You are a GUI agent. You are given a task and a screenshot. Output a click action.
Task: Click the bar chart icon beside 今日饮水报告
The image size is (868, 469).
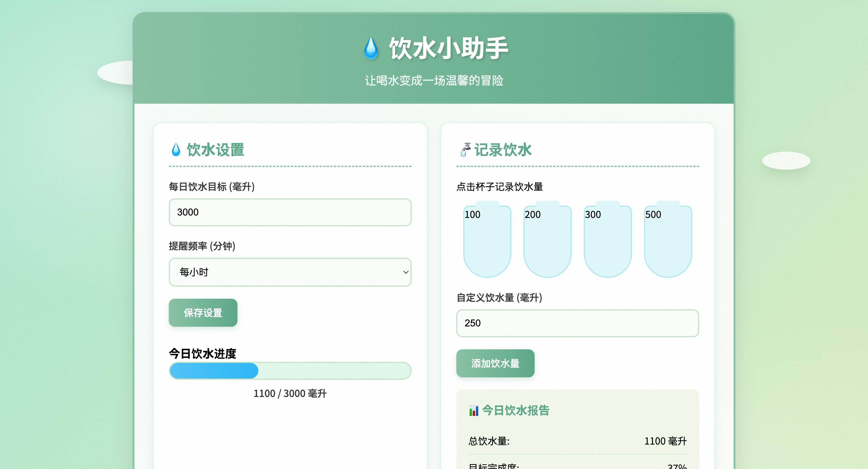point(474,411)
